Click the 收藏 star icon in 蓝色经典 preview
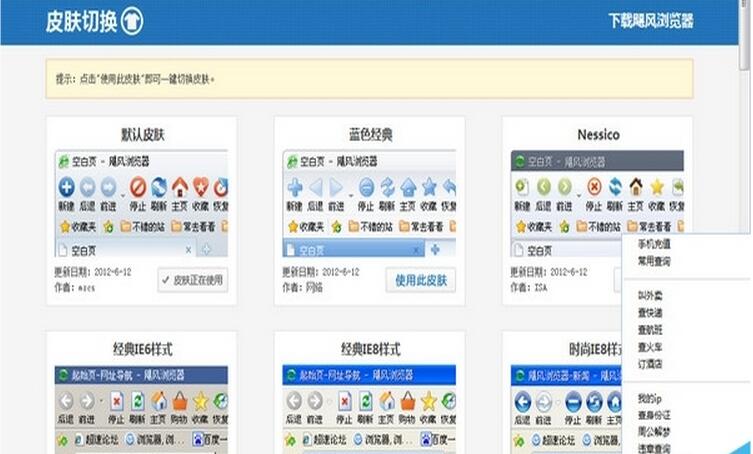This screenshot has height=454, width=753. (429, 187)
